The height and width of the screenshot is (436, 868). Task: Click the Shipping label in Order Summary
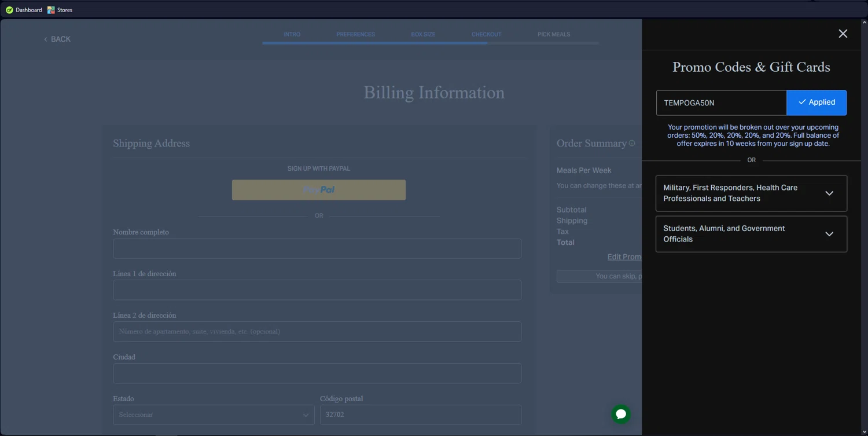point(572,221)
